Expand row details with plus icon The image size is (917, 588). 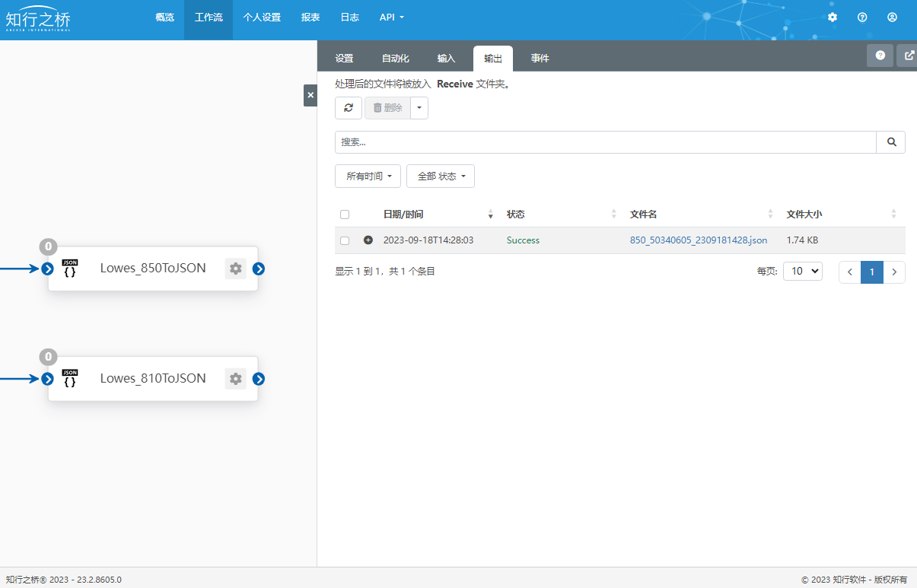pos(368,240)
